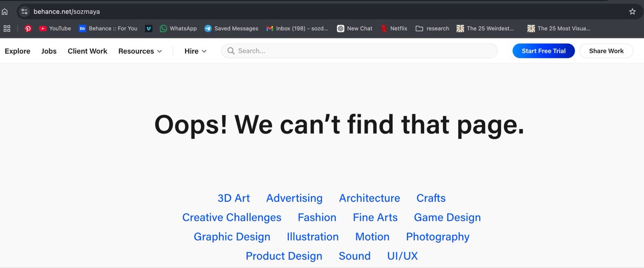Screen dimensions: 644x268
Task: Click the search magnifier icon
Action: click(231, 51)
